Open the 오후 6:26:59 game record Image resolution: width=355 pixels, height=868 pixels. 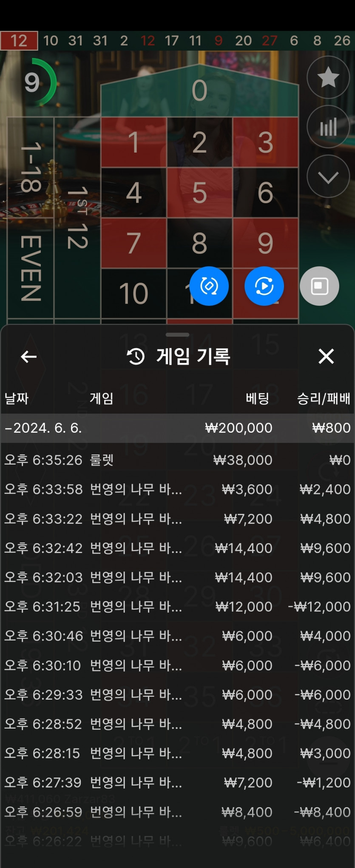[x=177, y=812]
